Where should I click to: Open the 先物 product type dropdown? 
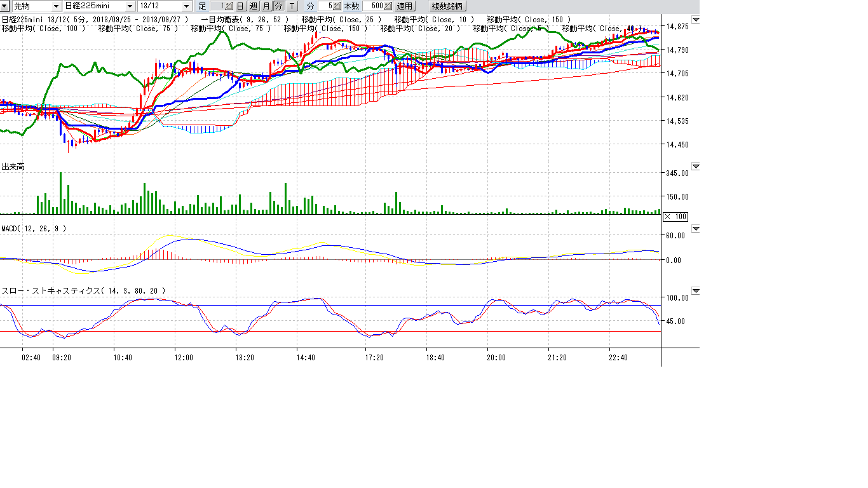coord(56,6)
